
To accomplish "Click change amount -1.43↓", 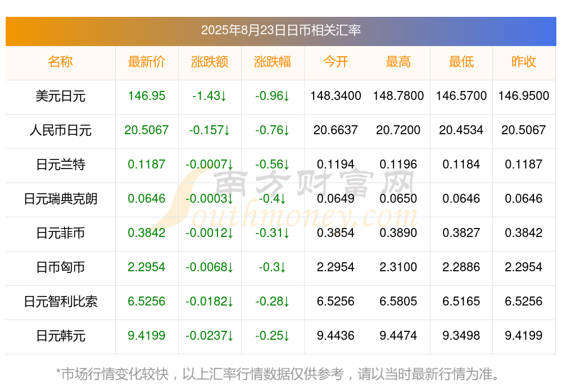I will (209, 95).
